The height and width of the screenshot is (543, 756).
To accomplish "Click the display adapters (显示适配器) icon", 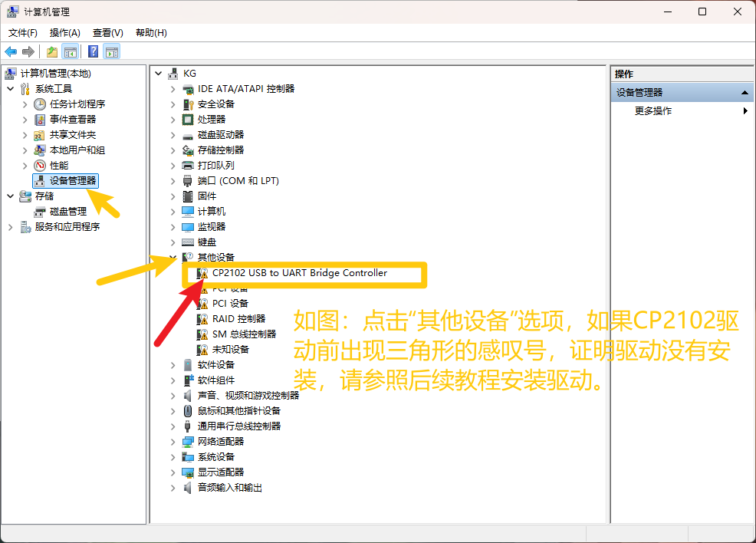I will (188, 472).
